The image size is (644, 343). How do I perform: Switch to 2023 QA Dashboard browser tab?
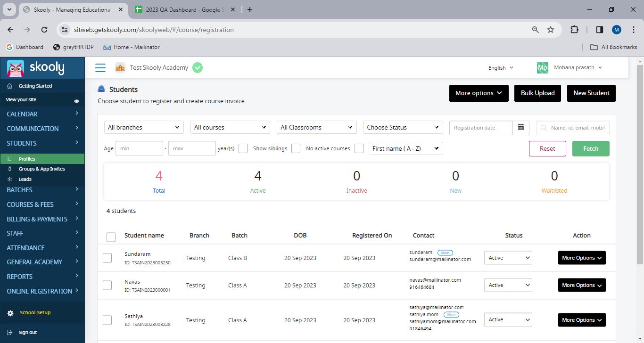pos(184,9)
